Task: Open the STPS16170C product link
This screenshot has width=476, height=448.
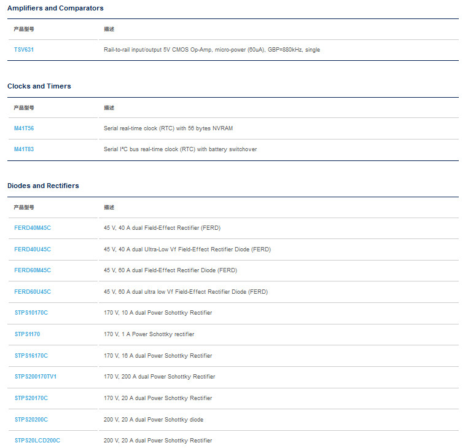Action: click(x=31, y=356)
